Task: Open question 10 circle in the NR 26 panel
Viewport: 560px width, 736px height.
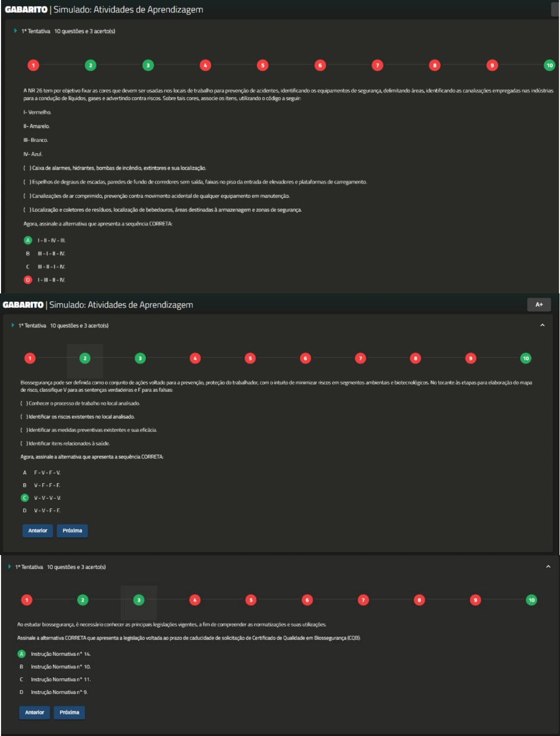Action: pyautogui.click(x=549, y=65)
